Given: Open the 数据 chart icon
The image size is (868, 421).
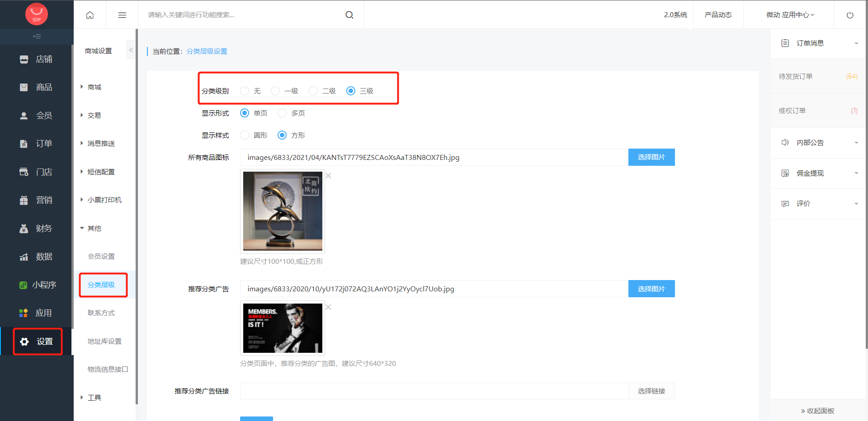Looking at the screenshot, I should point(24,257).
